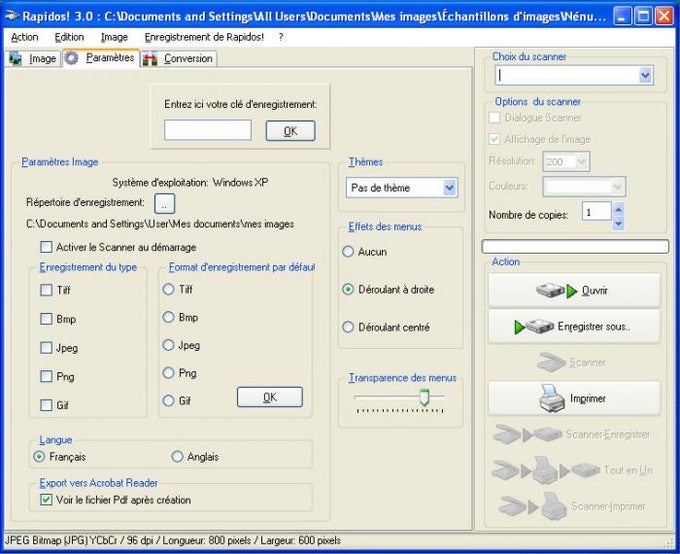Image resolution: width=680 pixels, height=554 pixels.
Task: Open the Résolution dropdown
Action: (581, 162)
